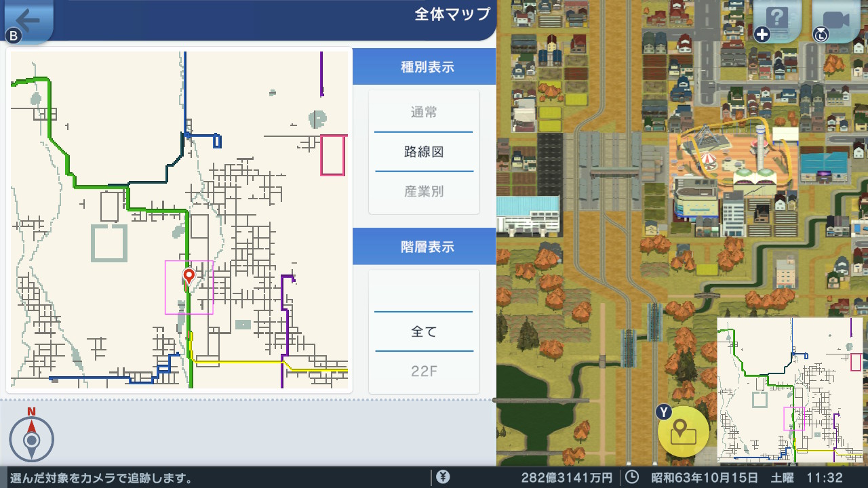Select the 通常 display mode

tap(423, 113)
